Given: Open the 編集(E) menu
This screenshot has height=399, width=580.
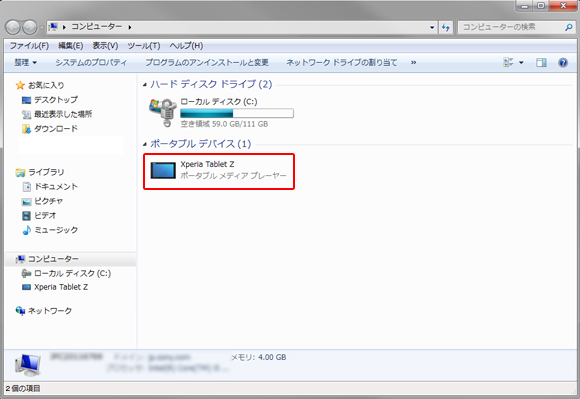Looking at the screenshot, I should click(70, 45).
